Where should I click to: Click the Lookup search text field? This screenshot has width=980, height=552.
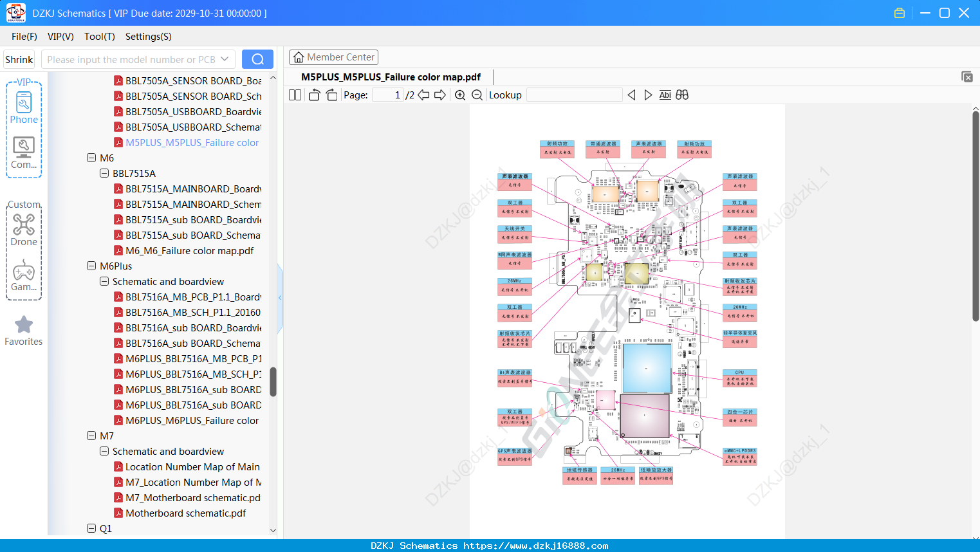pyautogui.click(x=575, y=95)
